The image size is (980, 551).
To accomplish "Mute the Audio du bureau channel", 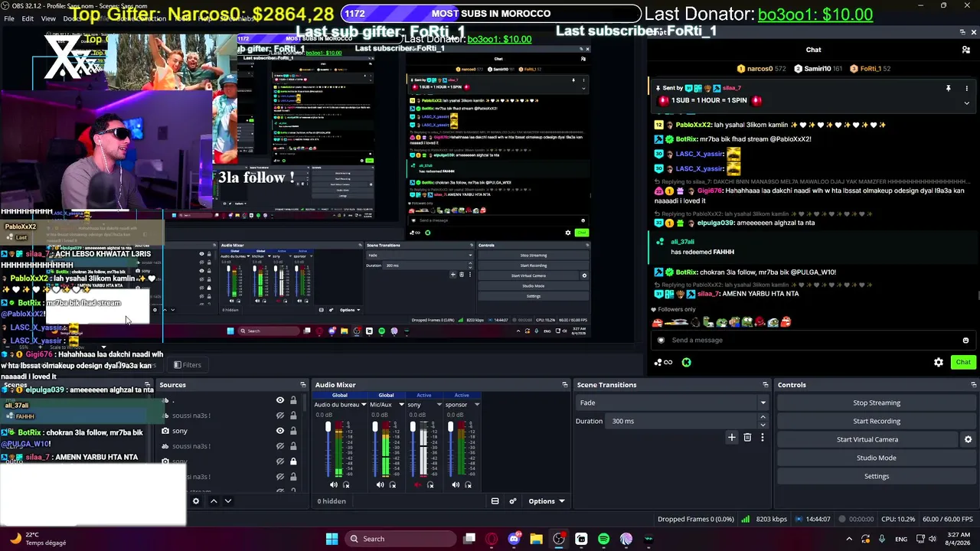I will 333,484.
